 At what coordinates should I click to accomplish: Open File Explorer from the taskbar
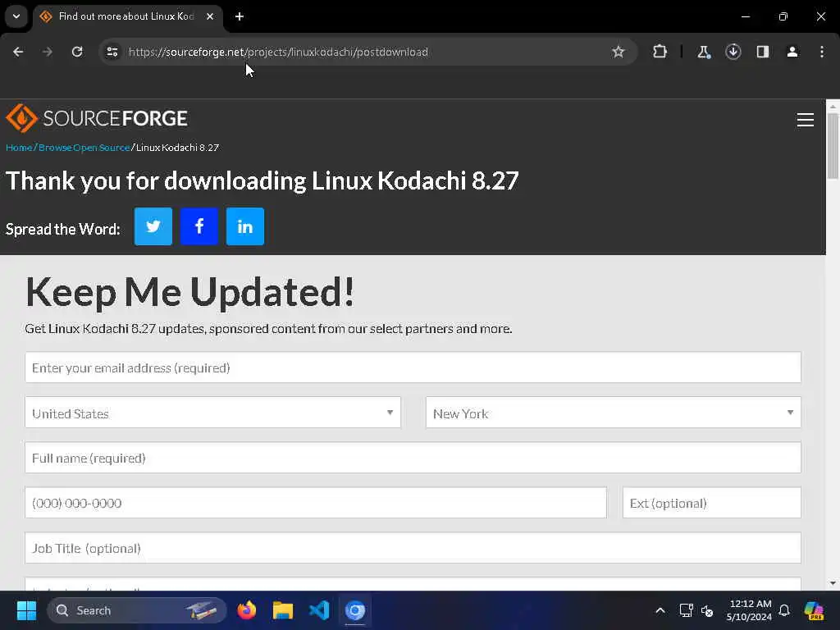283,610
